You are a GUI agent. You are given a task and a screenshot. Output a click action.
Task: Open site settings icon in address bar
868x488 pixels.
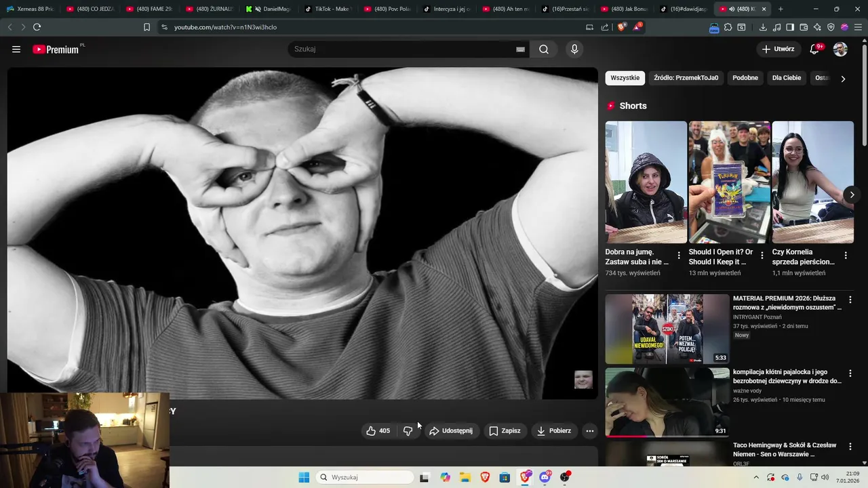pyautogui.click(x=164, y=27)
